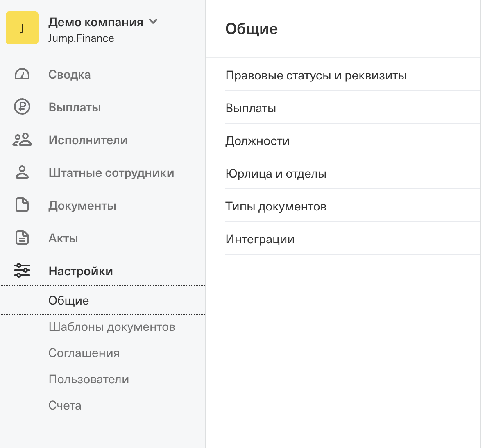Click the Сводка dashboard gauge icon
Screen dimensions: 485x448
(x=22, y=74)
